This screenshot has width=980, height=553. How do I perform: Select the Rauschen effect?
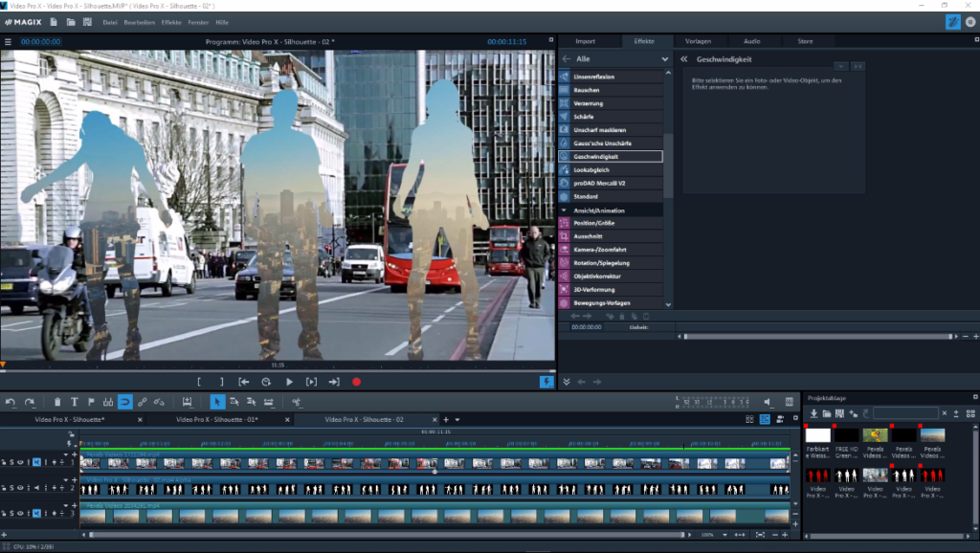(611, 90)
